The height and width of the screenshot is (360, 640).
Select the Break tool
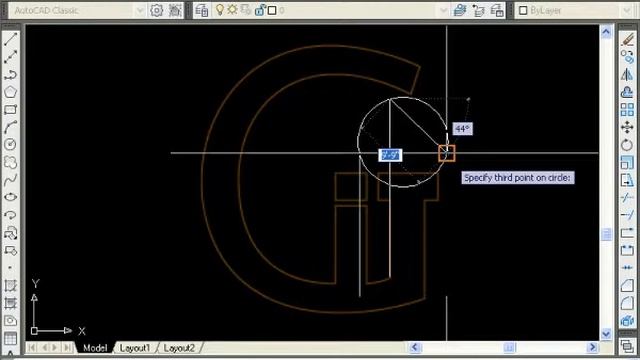pos(627,250)
